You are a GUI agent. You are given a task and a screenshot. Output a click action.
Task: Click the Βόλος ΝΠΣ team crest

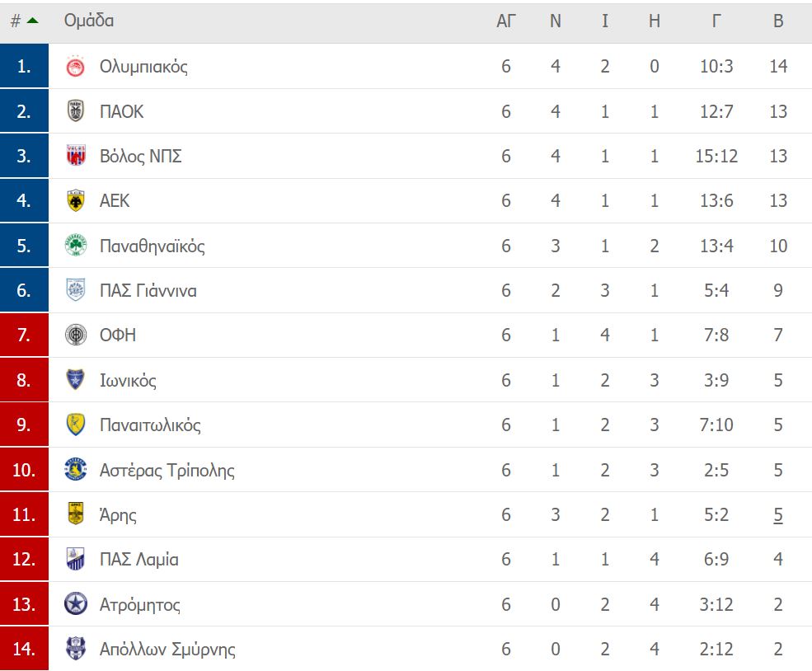coord(76,156)
